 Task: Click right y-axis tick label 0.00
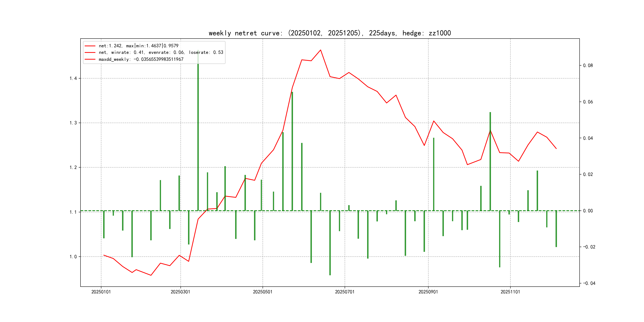point(588,211)
